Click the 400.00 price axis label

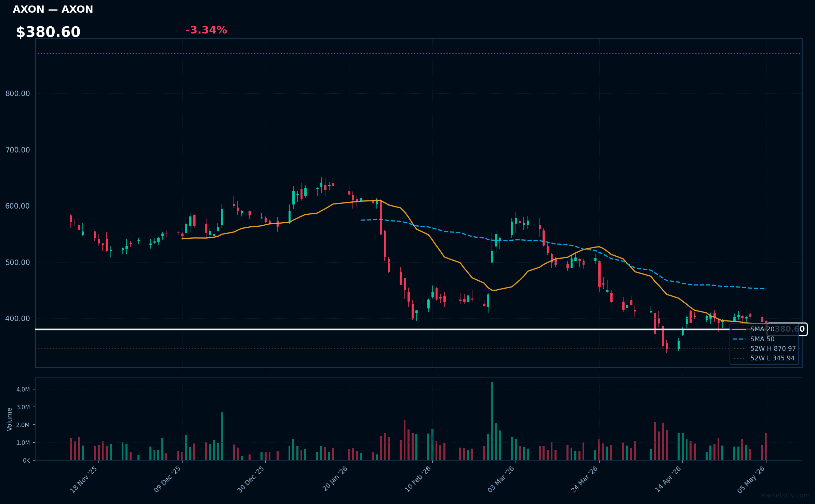tap(18, 319)
